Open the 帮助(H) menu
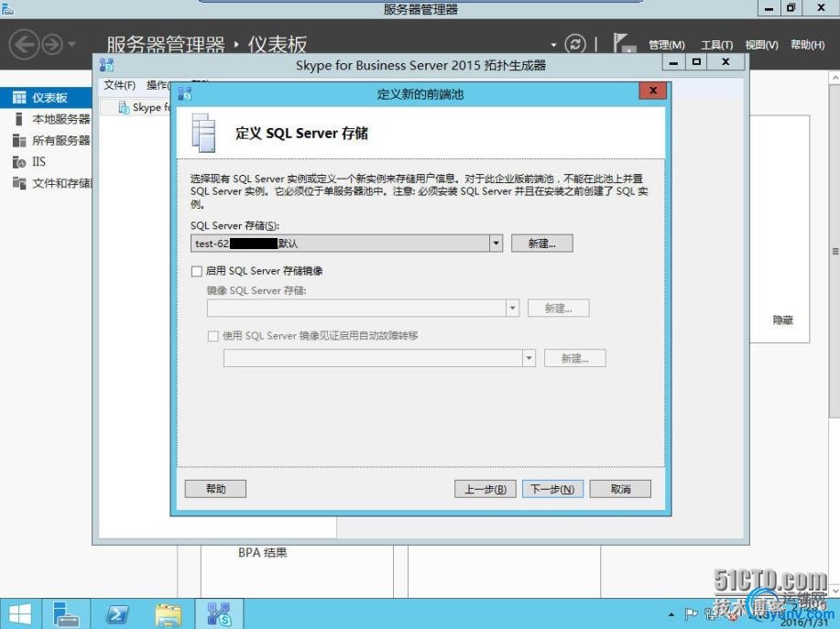840x629 pixels. coord(807,45)
